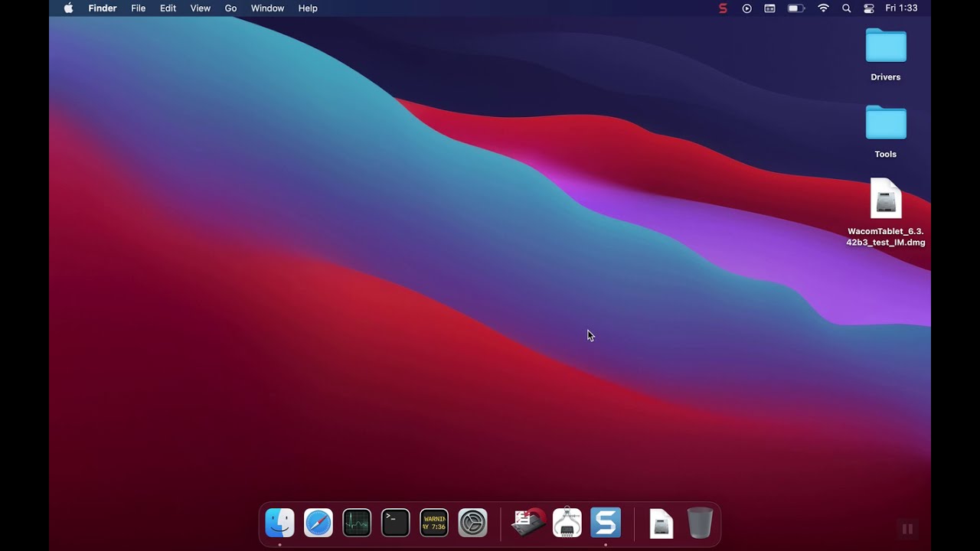980x551 pixels.
Task: Launch Terminal from the Dock
Action: (x=396, y=523)
